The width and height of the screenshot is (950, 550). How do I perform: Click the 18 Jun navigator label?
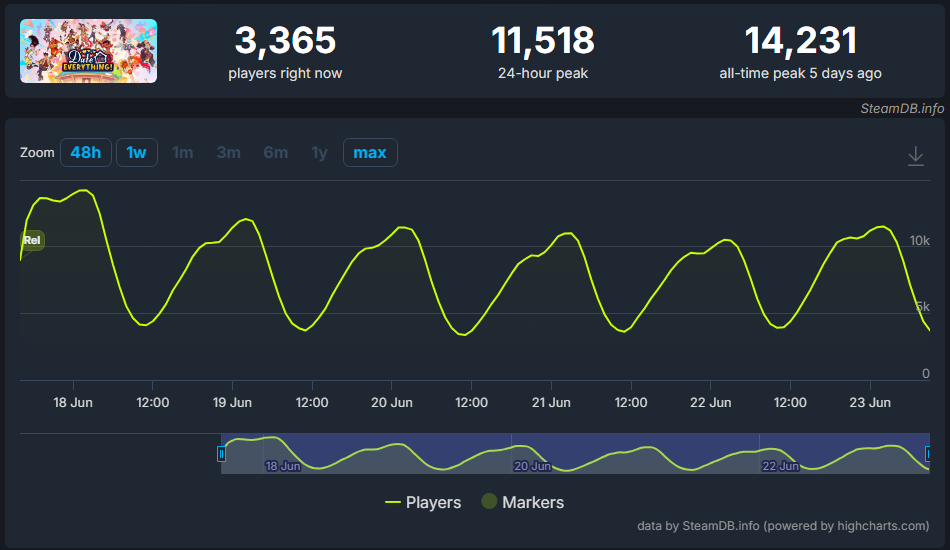[283, 466]
